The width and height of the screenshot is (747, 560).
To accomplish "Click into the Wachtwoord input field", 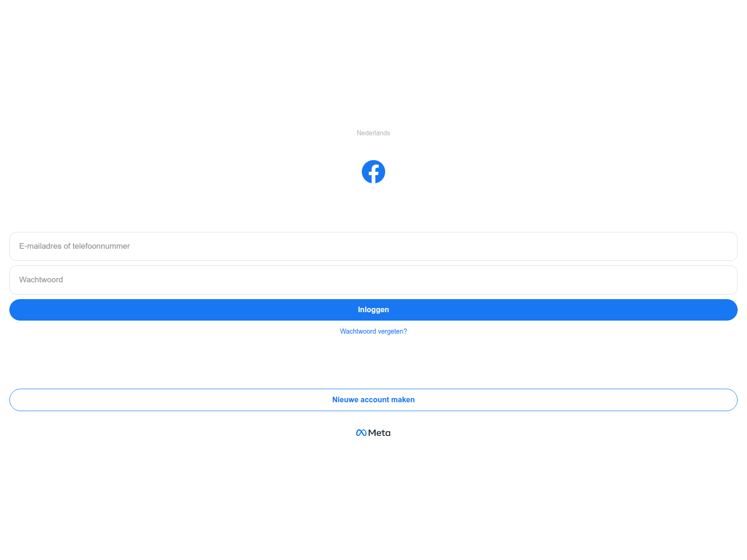I will tap(373, 280).
